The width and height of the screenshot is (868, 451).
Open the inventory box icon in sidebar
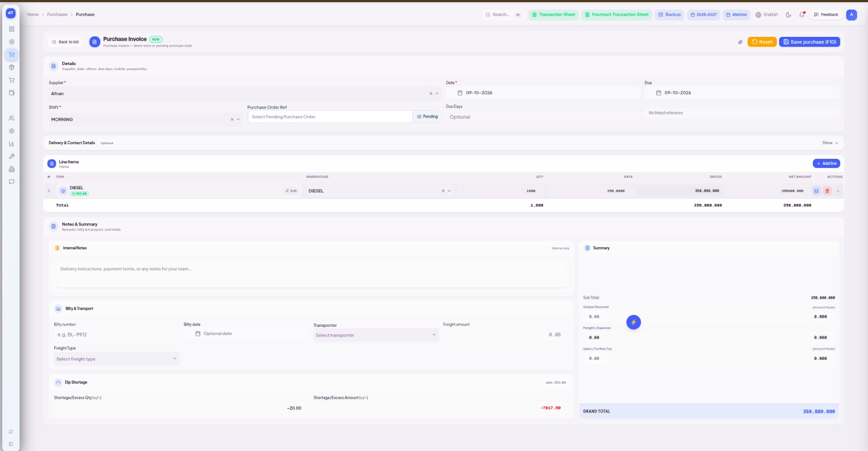point(11,67)
